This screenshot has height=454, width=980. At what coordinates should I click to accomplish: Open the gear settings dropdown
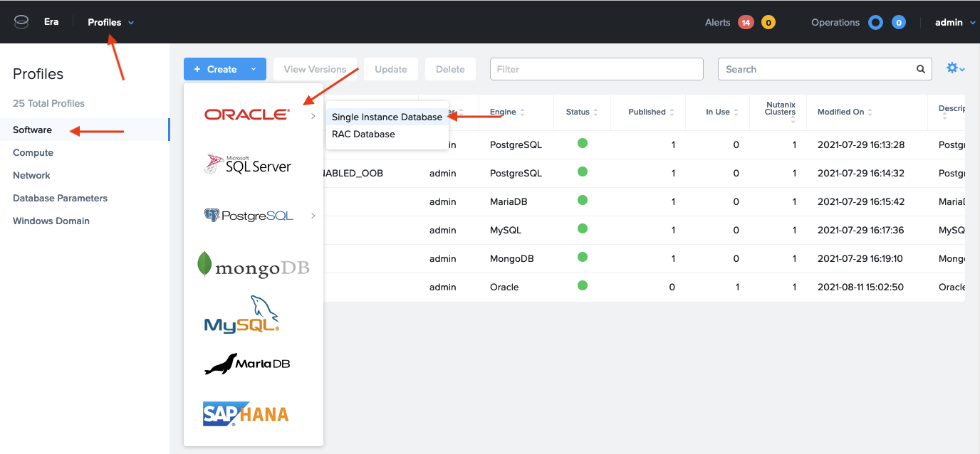[x=955, y=69]
